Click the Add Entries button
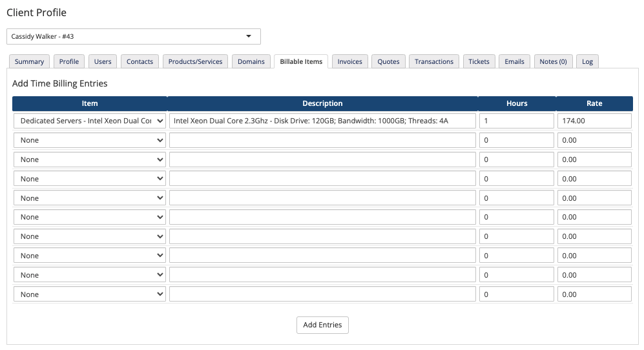This screenshot has height=350, width=644. (x=322, y=325)
